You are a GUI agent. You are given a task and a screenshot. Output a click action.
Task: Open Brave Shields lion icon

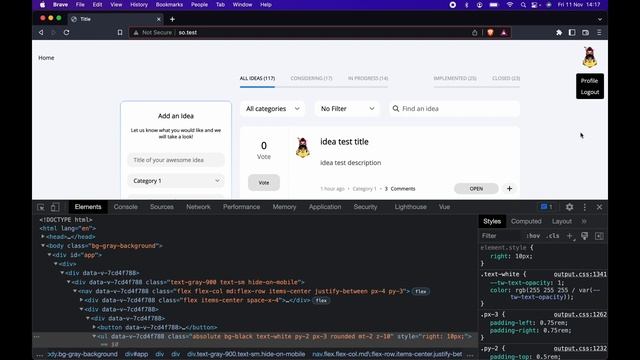pos(490,32)
